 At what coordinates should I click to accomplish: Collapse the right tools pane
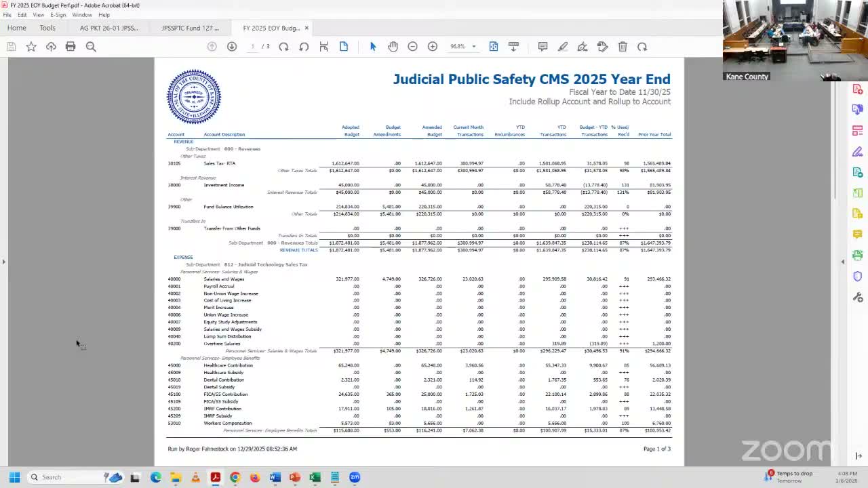click(x=842, y=262)
